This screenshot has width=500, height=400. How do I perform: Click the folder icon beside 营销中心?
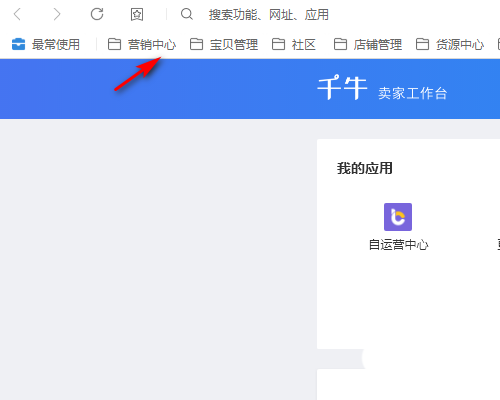tap(114, 44)
